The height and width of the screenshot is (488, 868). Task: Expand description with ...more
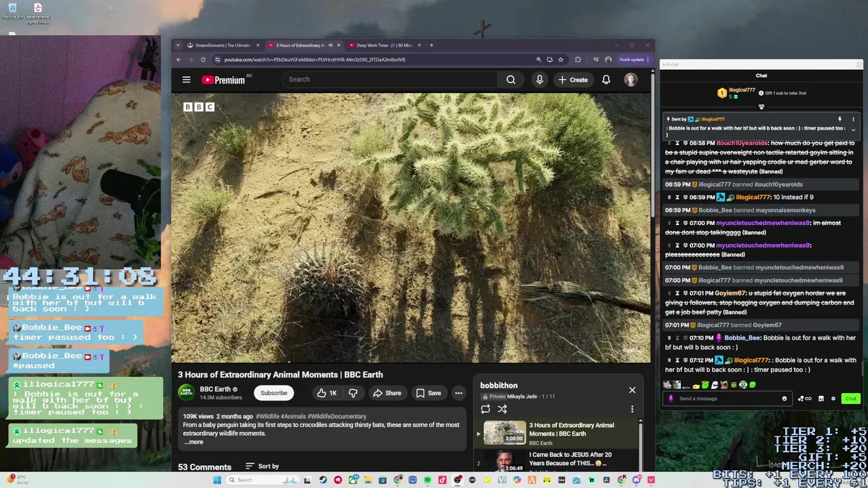(x=193, y=442)
